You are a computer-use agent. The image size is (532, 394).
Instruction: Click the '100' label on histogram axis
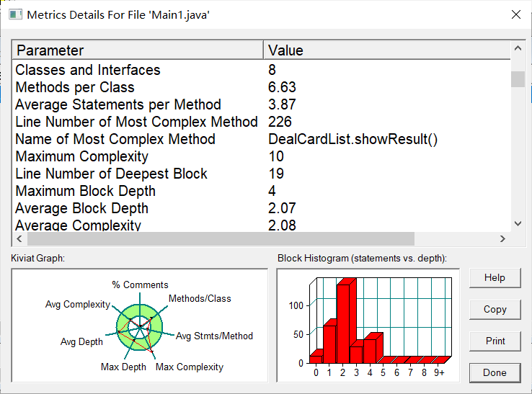click(x=296, y=305)
